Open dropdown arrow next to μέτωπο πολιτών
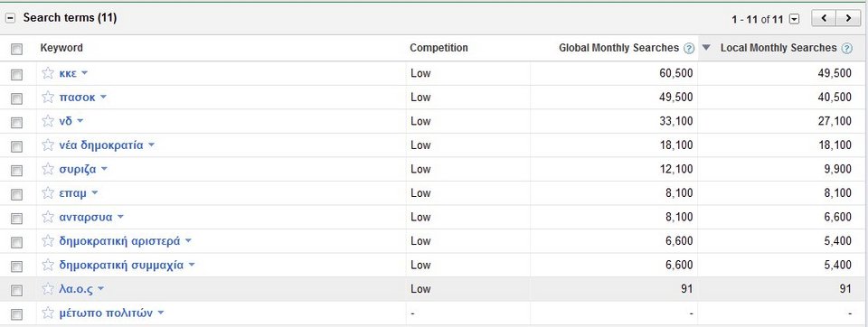868x327 pixels. [161, 313]
